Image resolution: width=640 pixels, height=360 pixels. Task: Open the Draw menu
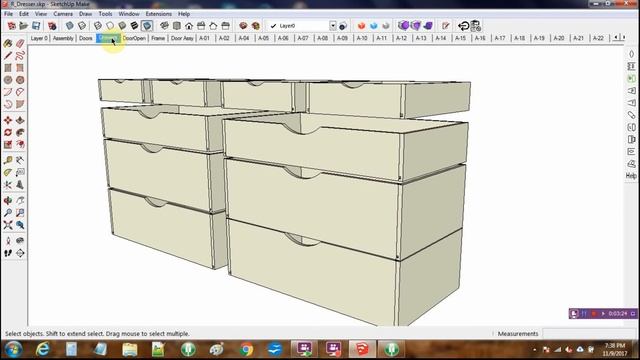tap(85, 14)
